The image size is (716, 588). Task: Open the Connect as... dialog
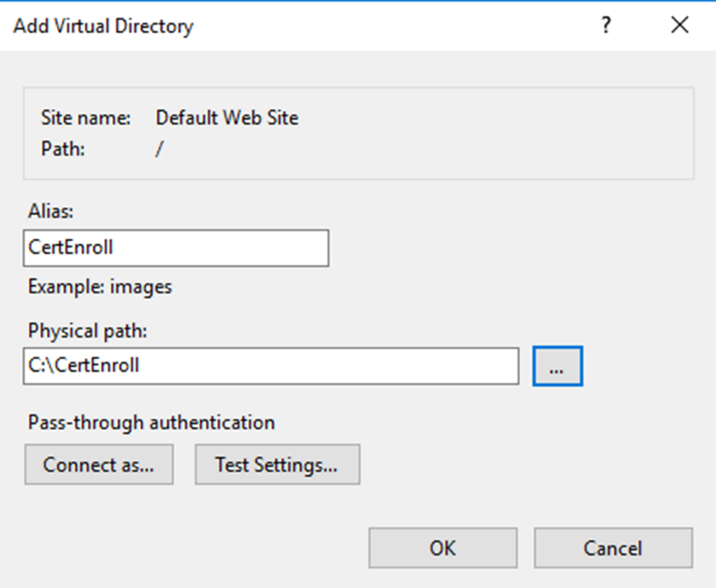point(98,466)
